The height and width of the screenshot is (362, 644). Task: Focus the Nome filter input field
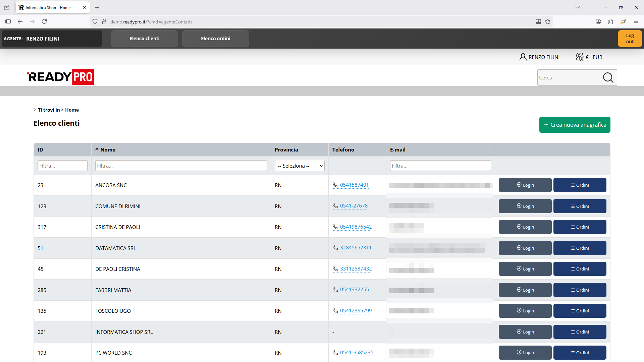pos(181,166)
